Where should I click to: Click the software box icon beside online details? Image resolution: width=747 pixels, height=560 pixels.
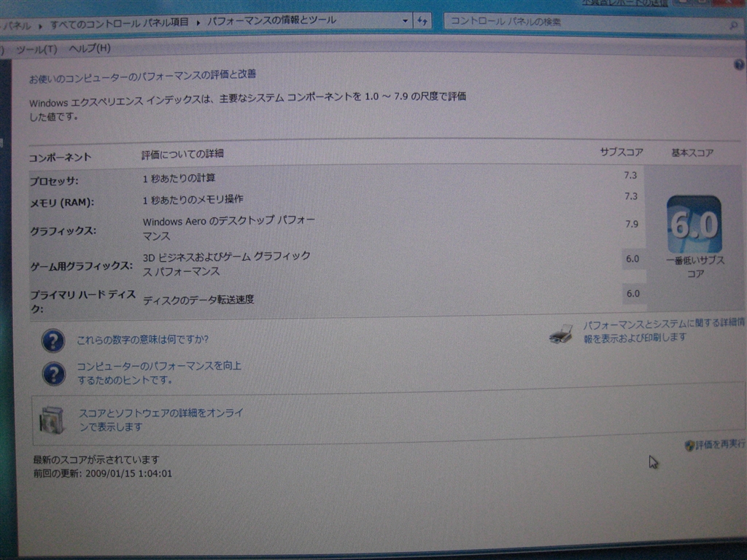(x=52, y=421)
